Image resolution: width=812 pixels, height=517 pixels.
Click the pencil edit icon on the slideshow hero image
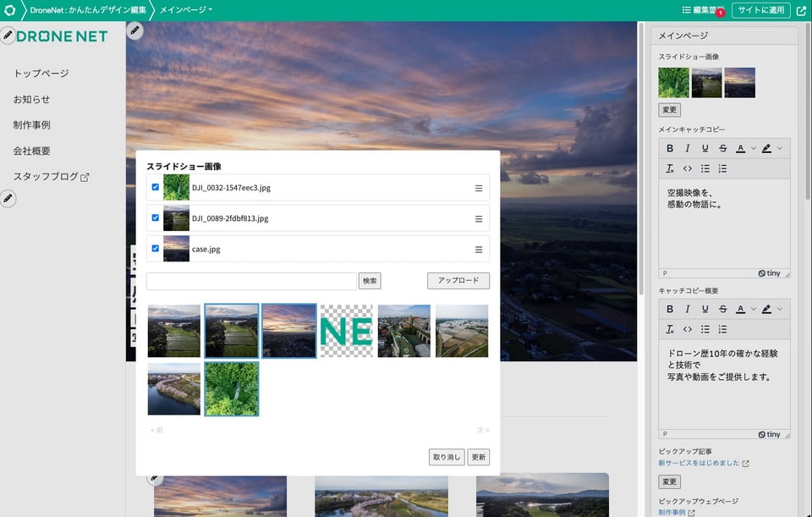point(134,30)
